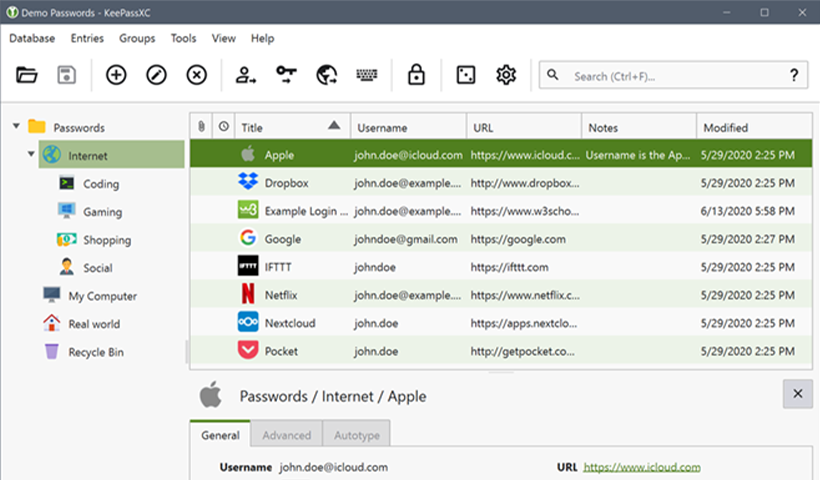Select the Dropbox entry title

(287, 183)
